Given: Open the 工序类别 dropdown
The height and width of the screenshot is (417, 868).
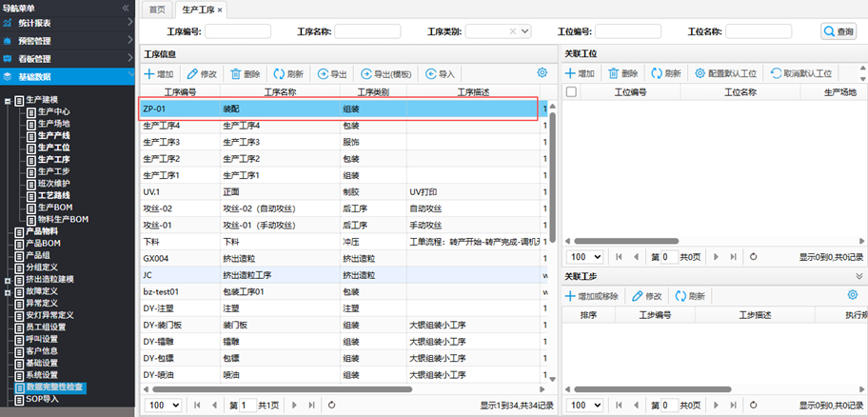Looking at the screenshot, I should pyautogui.click(x=524, y=31).
